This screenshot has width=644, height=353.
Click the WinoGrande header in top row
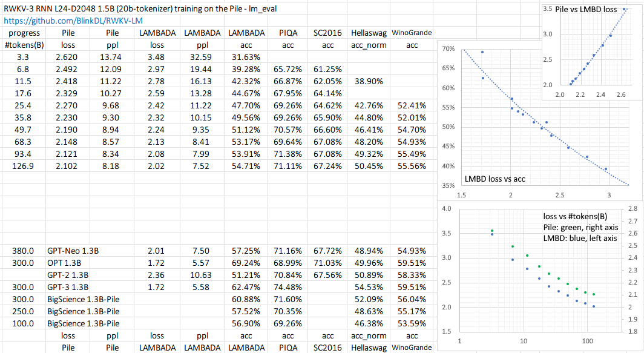point(412,33)
